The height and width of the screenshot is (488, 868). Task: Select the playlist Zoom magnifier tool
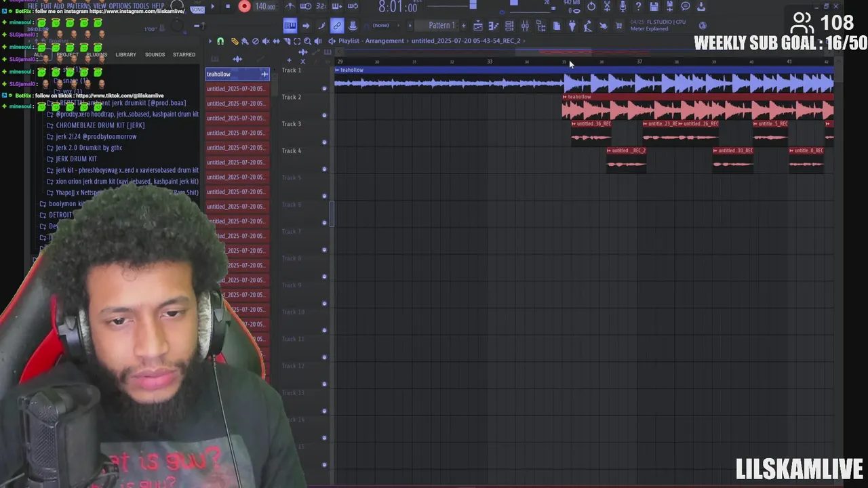click(x=307, y=41)
